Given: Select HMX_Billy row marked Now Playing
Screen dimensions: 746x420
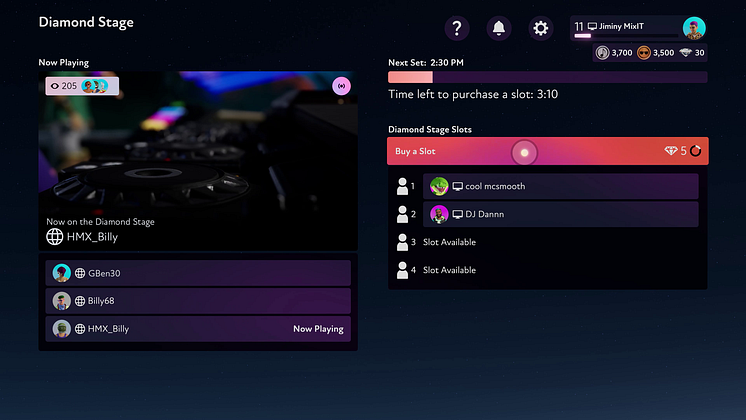Looking at the screenshot, I should (x=198, y=328).
